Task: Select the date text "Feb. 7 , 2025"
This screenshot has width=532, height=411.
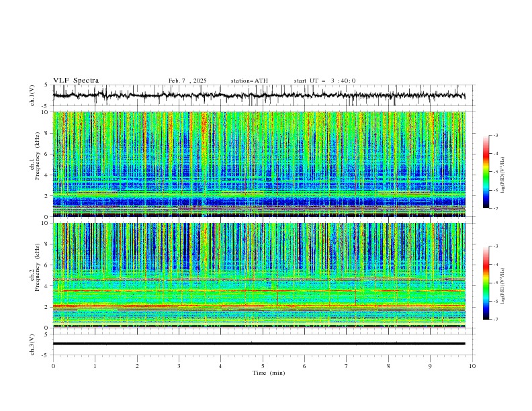Action: coord(187,81)
